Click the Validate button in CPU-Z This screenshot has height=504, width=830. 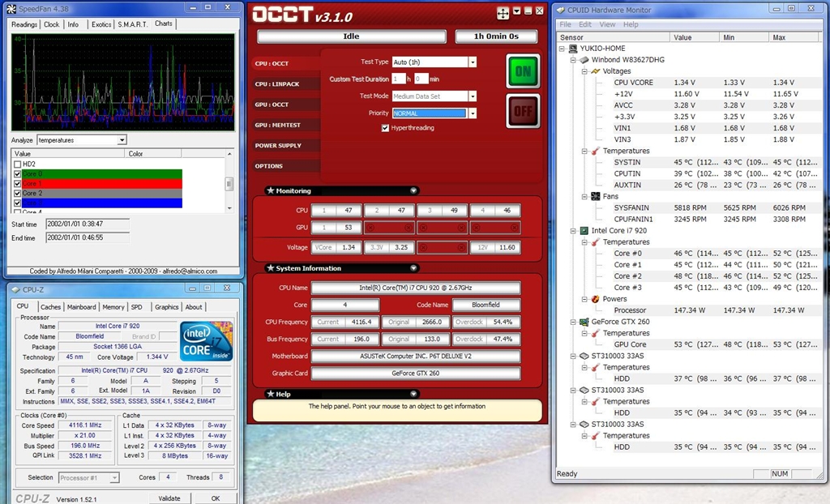(x=169, y=498)
